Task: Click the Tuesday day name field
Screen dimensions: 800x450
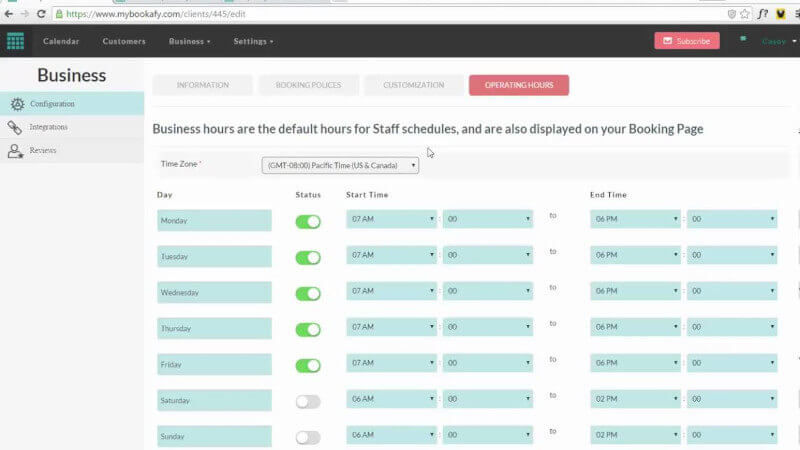Action: click(214, 257)
